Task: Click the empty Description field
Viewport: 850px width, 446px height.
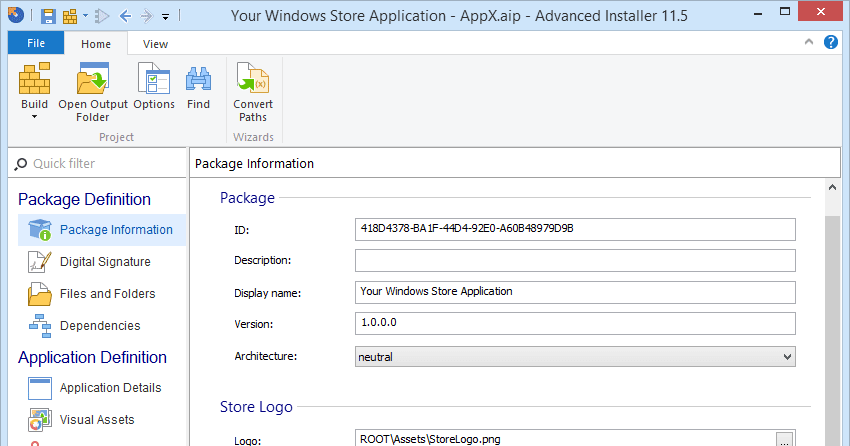Action: tap(575, 261)
